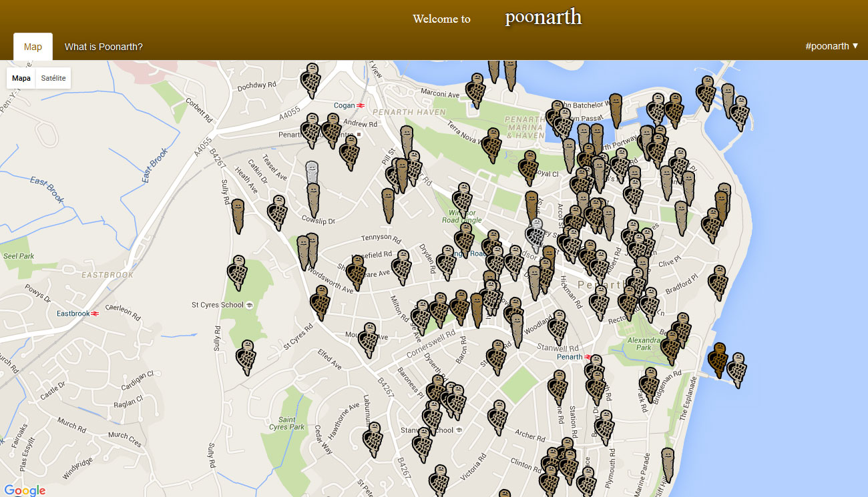The height and width of the screenshot is (497, 868).
Task: Select the marker left of Stanwell Rd label
Action: point(496,357)
